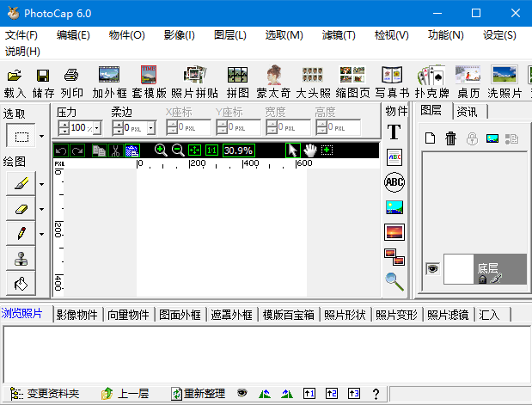The image size is (532, 405).
Task: Insert multiple overlapping photos object
Action: pos(394,257)
